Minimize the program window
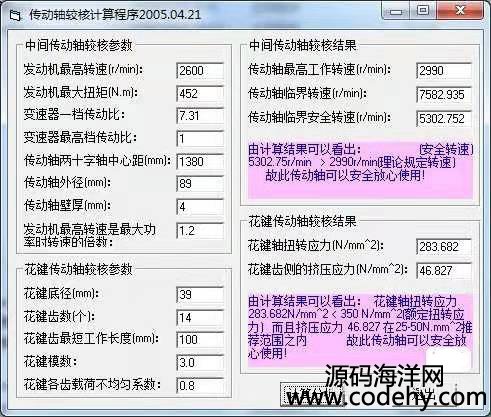This screenshot has height=417, width=491. pyautogui.click(x=396, y=12)
